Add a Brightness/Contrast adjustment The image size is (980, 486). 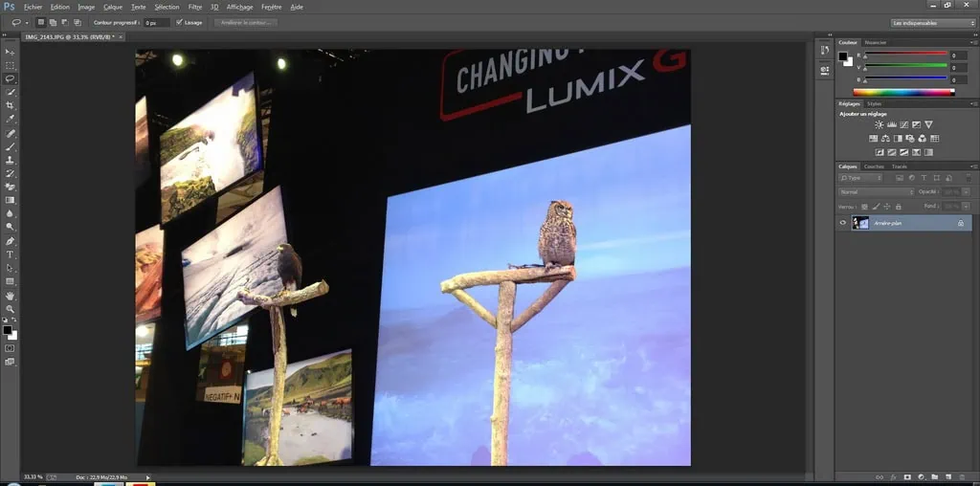(878, 124)
